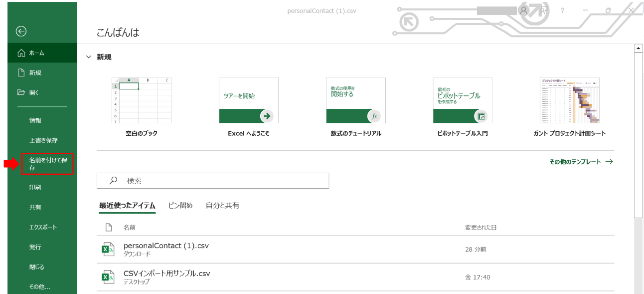Click the 数式のチュートリアル template thumbnail
Screen dimensions: 644x294
[x=356, y=100]
